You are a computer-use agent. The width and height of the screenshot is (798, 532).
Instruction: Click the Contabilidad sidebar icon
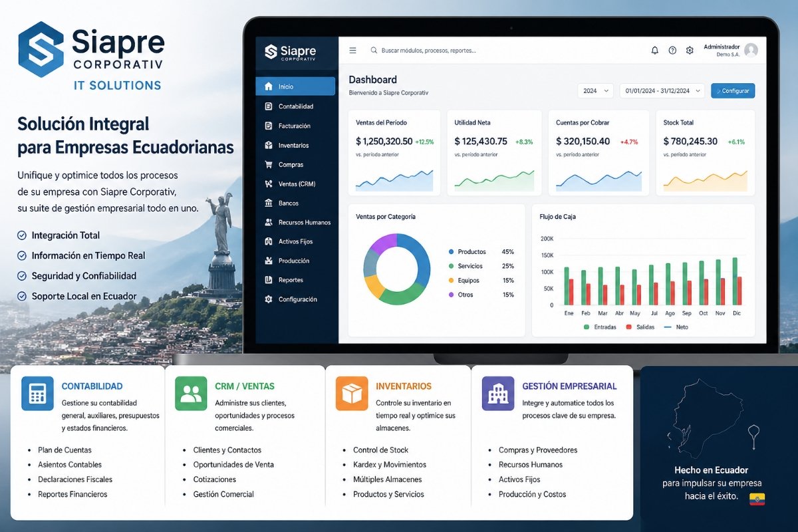pyautogui.click(x=269, y=106)
